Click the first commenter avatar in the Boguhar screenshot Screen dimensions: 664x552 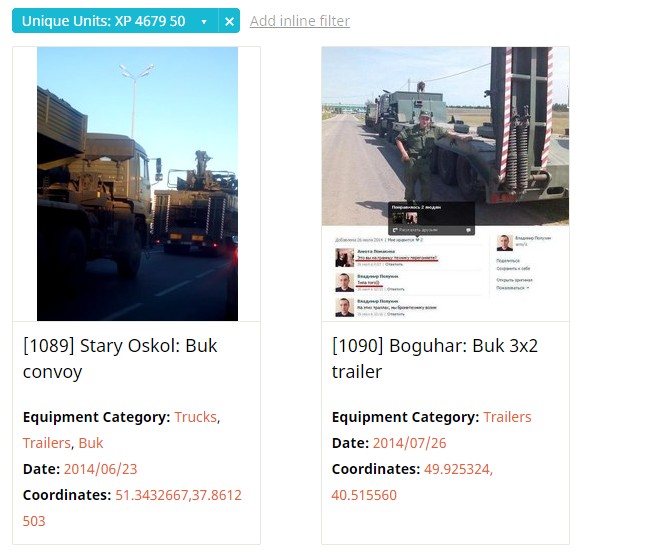[344, 258]
